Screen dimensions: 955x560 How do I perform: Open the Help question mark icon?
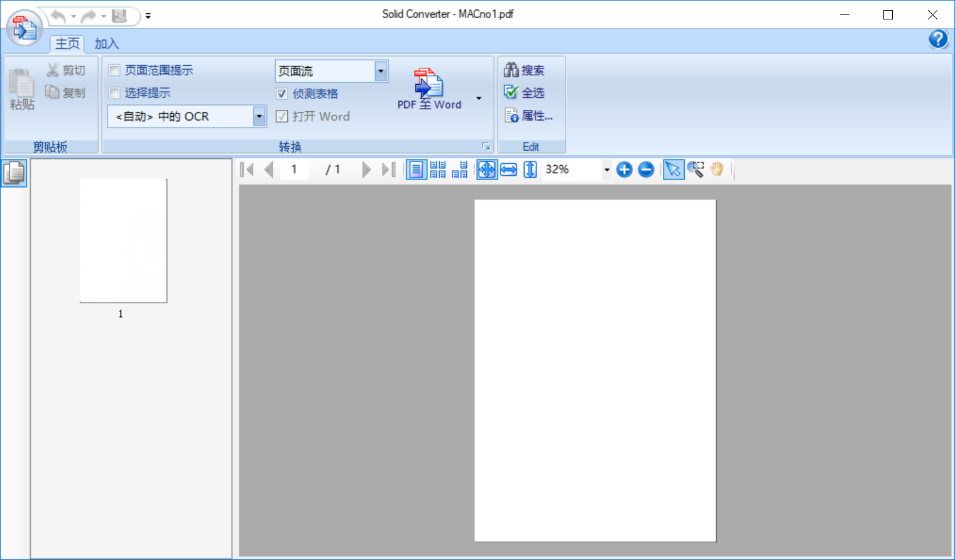click(x=938, y=39)
